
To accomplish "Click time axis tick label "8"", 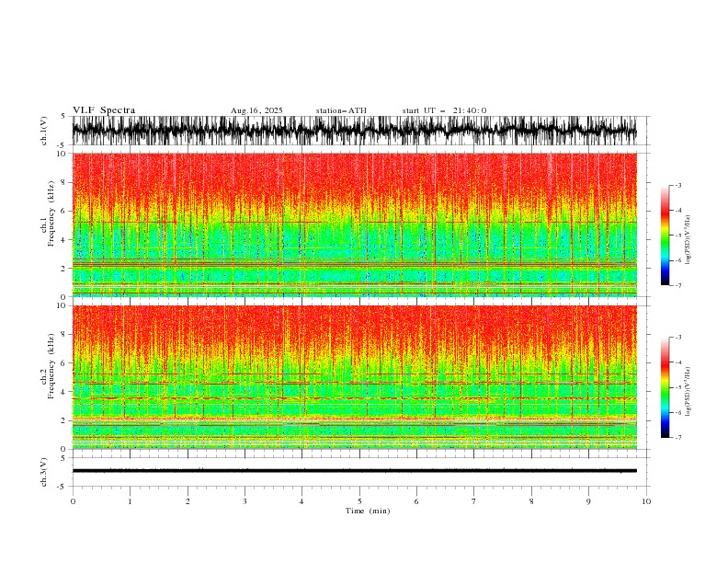I will click(531, 501).
